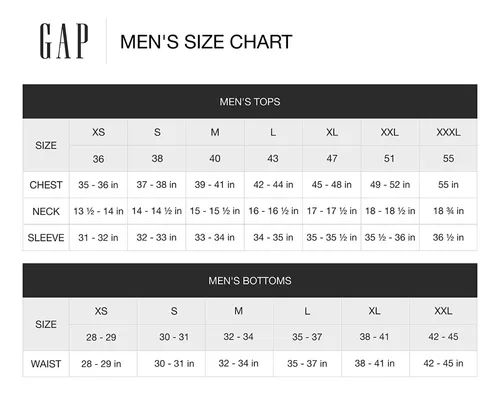Click waist value 42 - 45 in

pyautogui.click(x=443, y=363)
